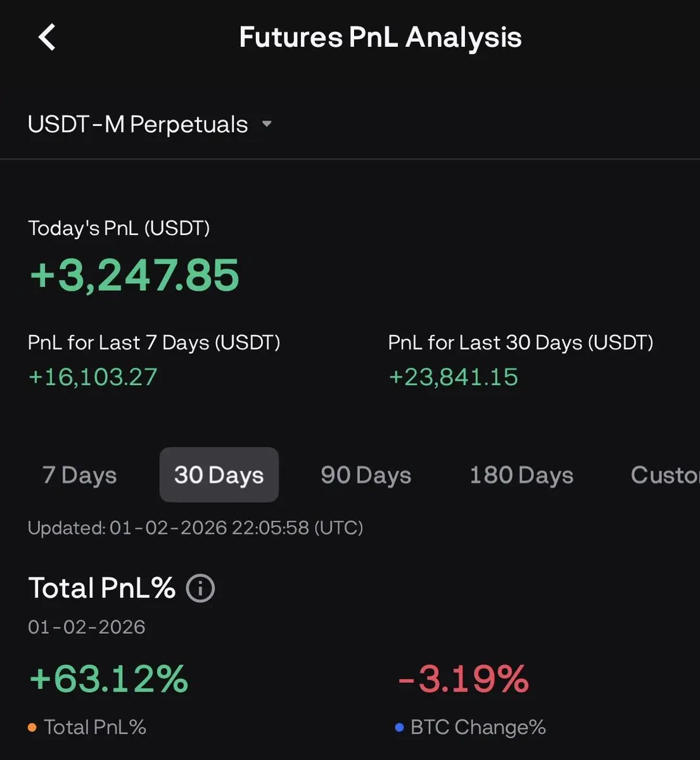
Task: Open the Total PnL% info icon
Action: [200, 588]
